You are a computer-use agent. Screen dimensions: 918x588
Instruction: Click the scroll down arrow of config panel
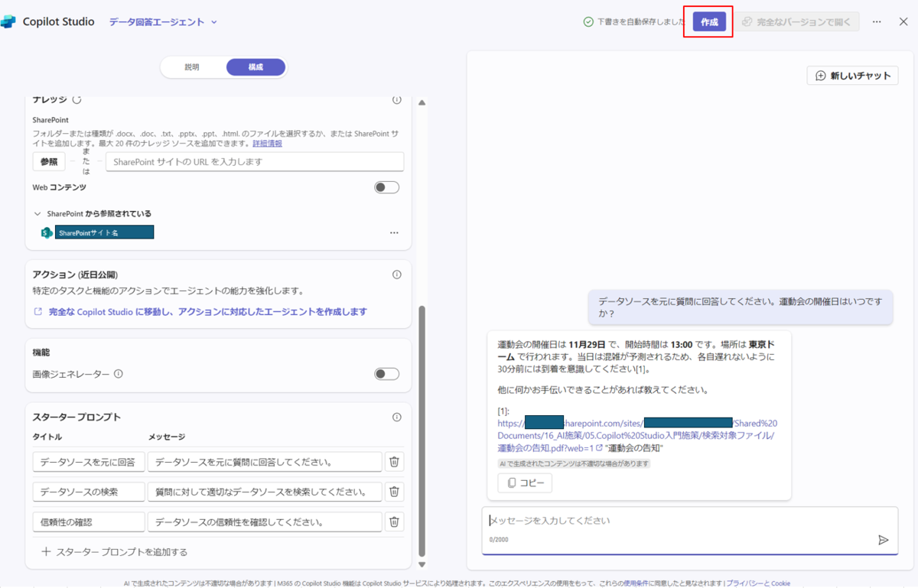(422, 564)
